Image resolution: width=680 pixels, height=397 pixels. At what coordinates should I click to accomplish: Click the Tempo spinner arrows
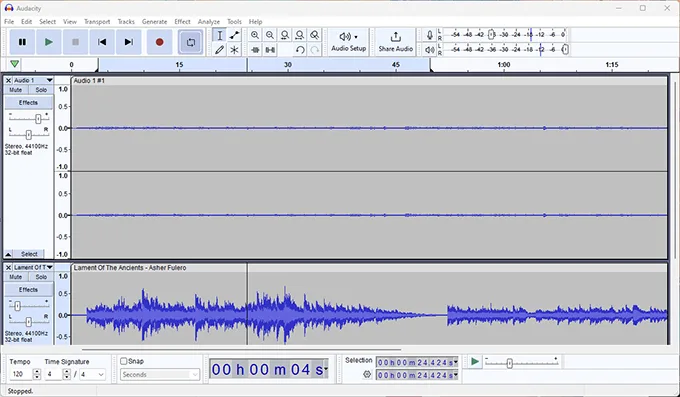pyautogui.click(x=37, y=374)
